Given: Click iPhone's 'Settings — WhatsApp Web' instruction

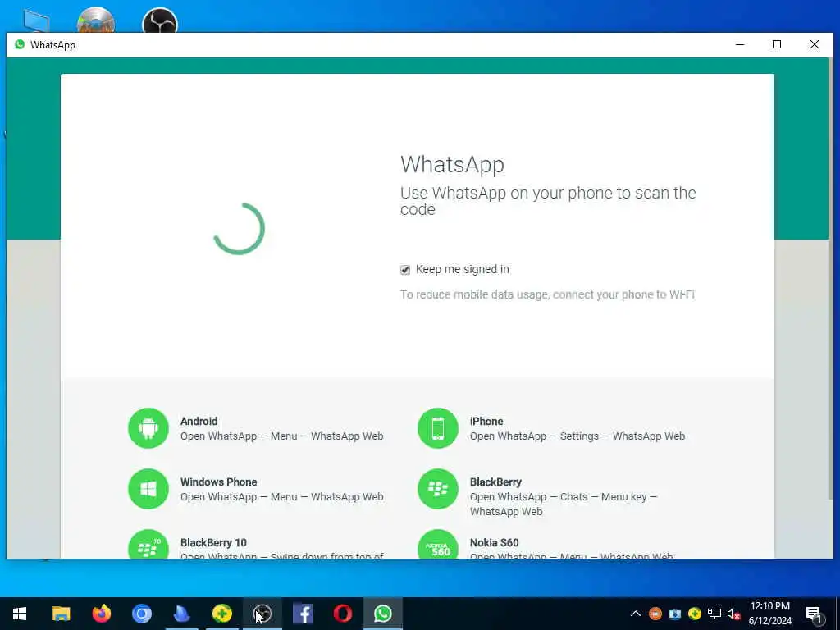Looking at the screenshot, I should 577,436.
